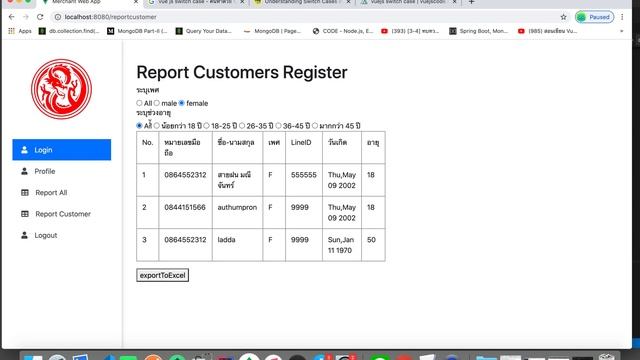Switch to the Understanding Switch Cases tab
640x360 pixels.
tap(301, 2)
